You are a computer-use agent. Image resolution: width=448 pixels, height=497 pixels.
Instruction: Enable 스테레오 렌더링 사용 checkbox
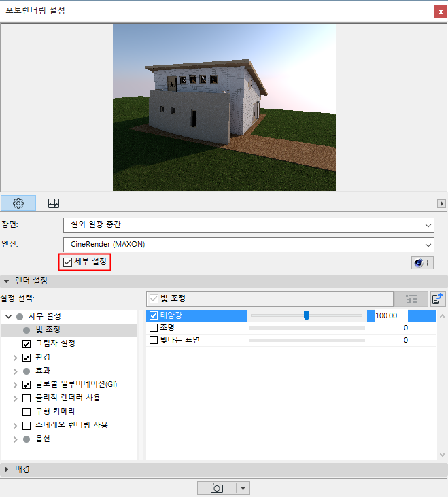tap(27, 426)
